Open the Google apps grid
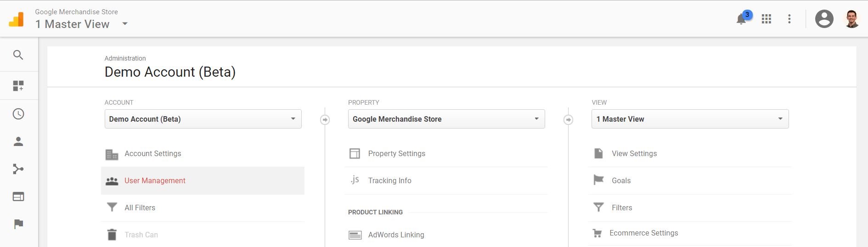The image size is (868, 247). coord(767,19)
